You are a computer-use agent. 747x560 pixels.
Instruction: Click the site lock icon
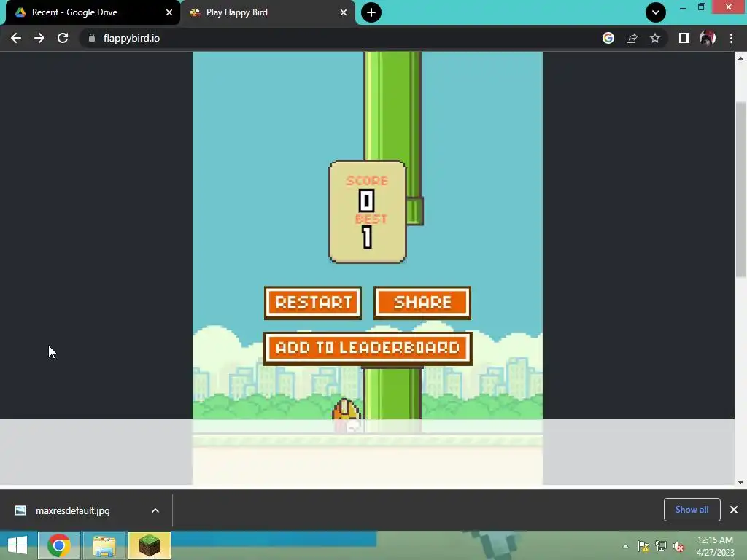tap(92, 38)
